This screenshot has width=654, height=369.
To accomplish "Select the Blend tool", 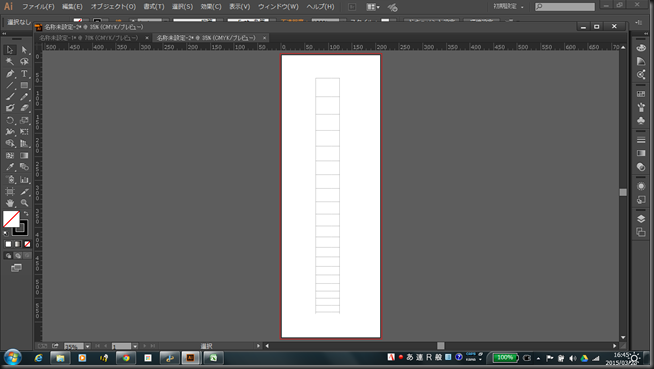I will click(x=24, y=167).
